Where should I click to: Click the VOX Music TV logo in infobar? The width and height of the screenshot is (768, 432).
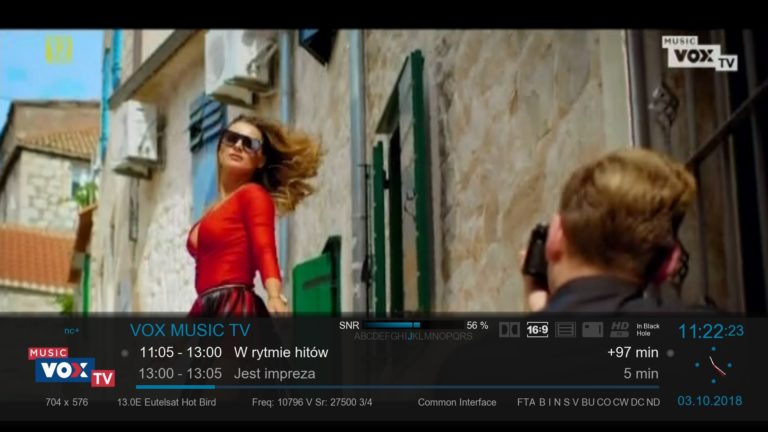pyautogui.click(x=71, y=367)
